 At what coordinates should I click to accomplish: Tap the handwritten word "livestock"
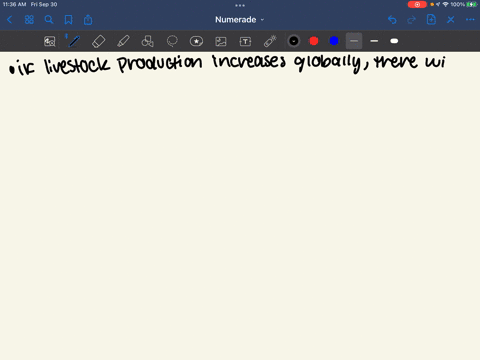click(77, 65)
